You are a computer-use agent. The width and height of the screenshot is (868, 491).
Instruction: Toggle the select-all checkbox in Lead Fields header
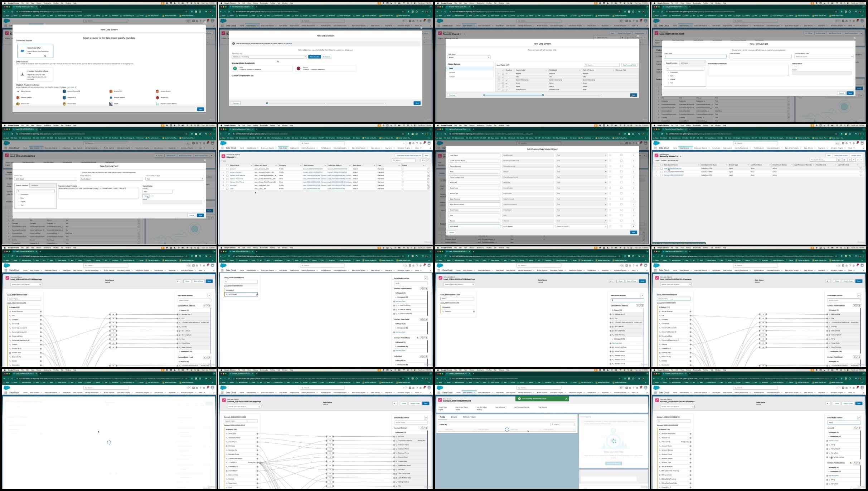click(503, 70)
